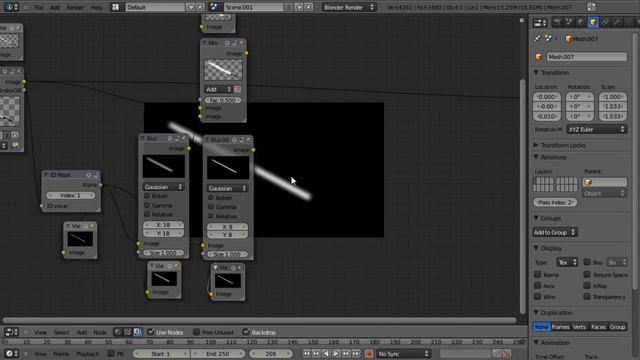Collapse the Relations panel
This screenshot has height=360, width=640.
(536, 157)
